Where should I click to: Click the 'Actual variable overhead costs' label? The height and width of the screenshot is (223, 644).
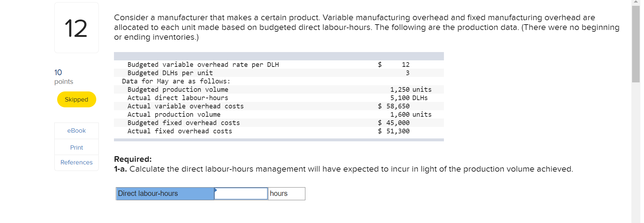click(186, 106)
